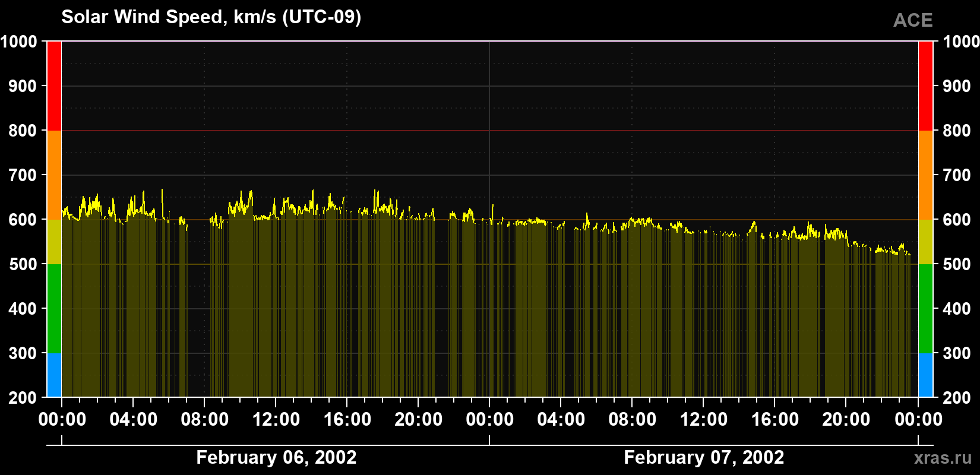Click the "800" label on the right axis
Screen dimensions: 980x475
click(957, 131)
